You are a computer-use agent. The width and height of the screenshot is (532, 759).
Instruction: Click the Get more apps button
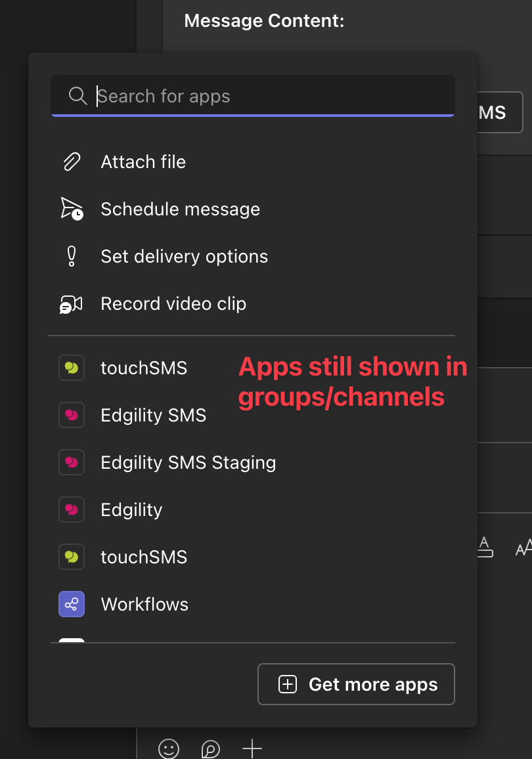(356, 684)
